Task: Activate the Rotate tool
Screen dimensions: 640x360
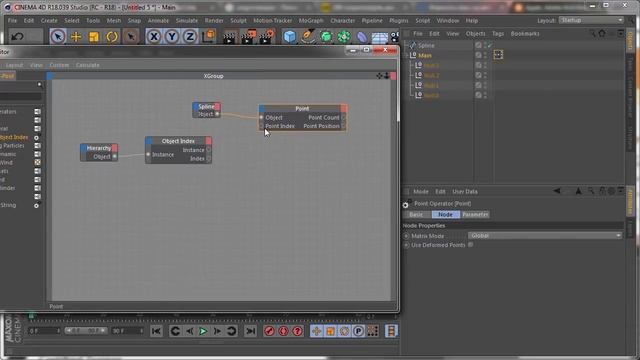Action: point(112,37)
